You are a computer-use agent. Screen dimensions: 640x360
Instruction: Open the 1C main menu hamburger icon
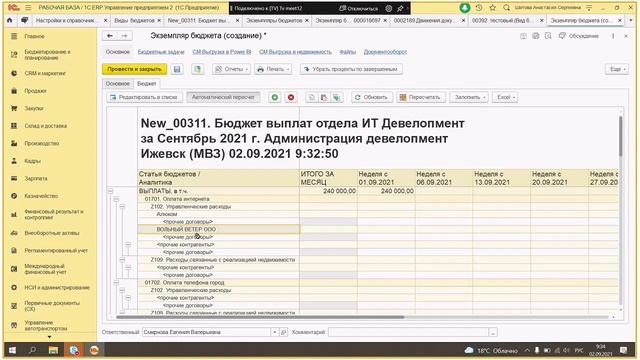pos(28,8)
